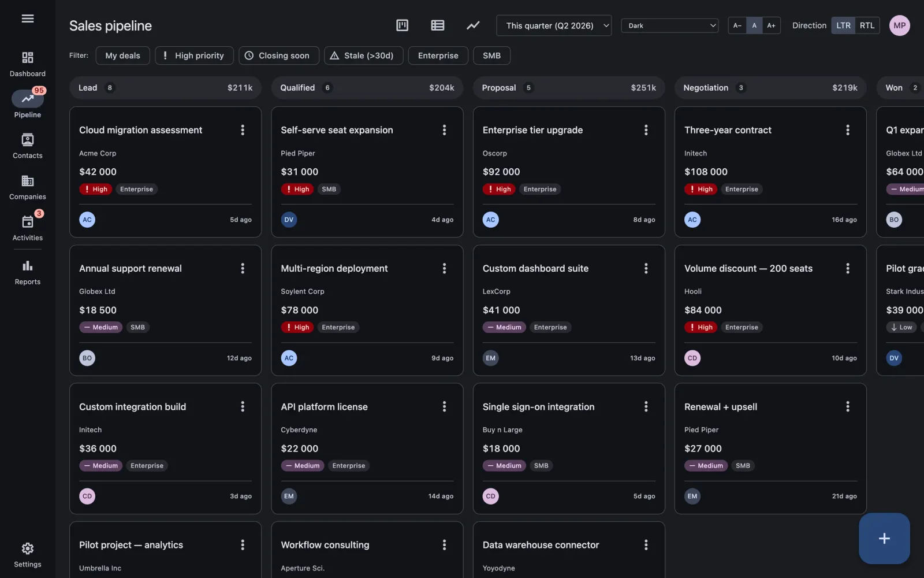
Task: Open options for Custom dashboard suite card
Action: pyautogui.click(x=646, y=268)
